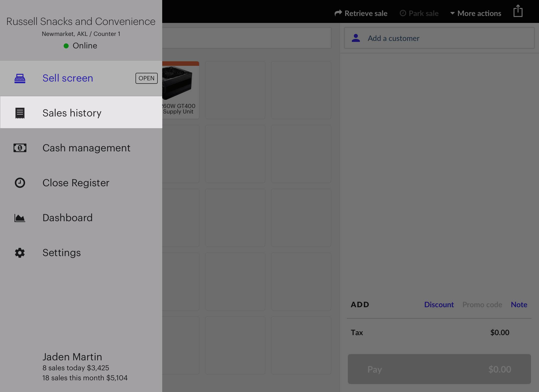Go to Cash management

pos(86,148)
